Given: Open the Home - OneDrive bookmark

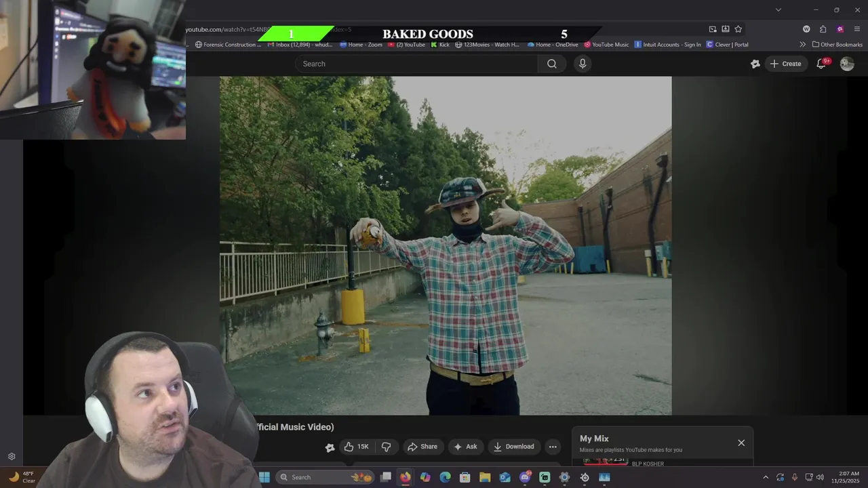Looking at the screenshot, I should tap(553, 45).
